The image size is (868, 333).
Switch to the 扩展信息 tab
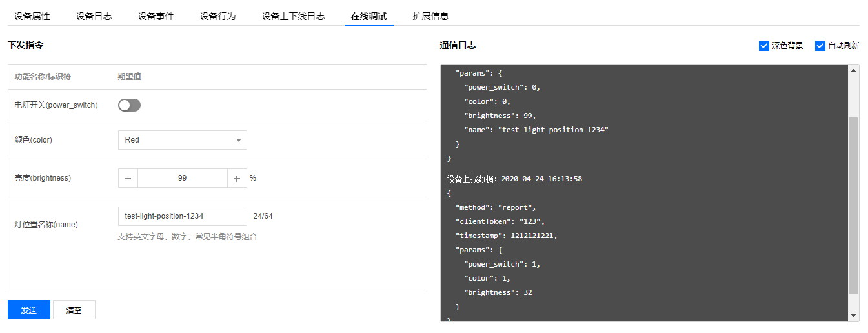430,16
